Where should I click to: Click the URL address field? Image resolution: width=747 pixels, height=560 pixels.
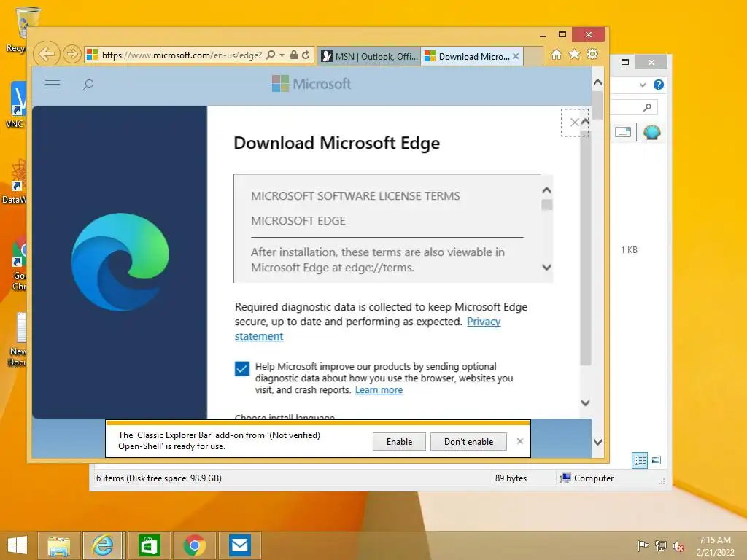point(182,55)
